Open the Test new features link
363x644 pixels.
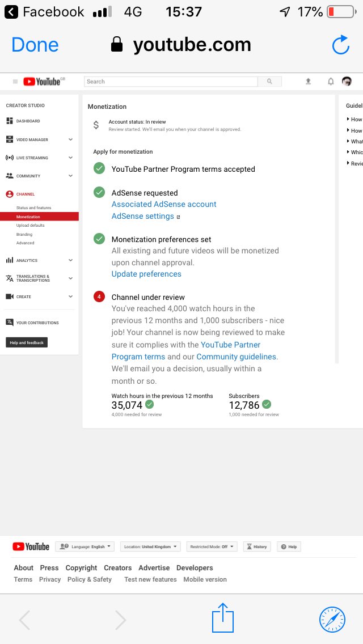[x=150, y=579]
